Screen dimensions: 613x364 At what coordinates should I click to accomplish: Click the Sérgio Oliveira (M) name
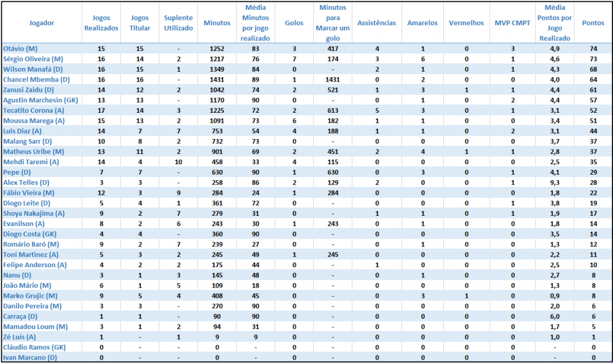pos(33,59)
